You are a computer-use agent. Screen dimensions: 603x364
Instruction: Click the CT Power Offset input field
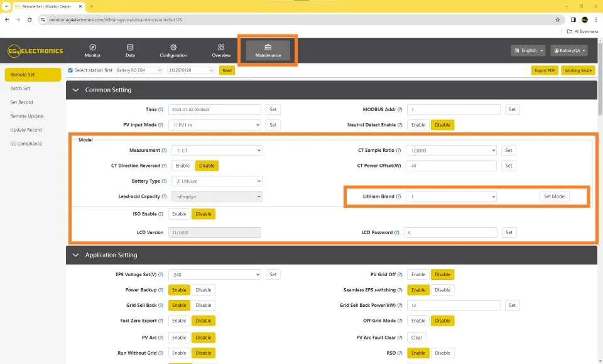452,166
